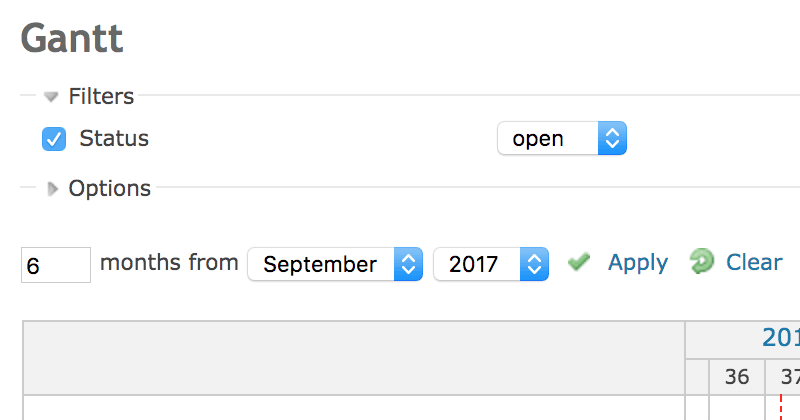This screenshot has height=420, width=800.
Task: Click the Options legend label
Action: click(x=110, y=188)
